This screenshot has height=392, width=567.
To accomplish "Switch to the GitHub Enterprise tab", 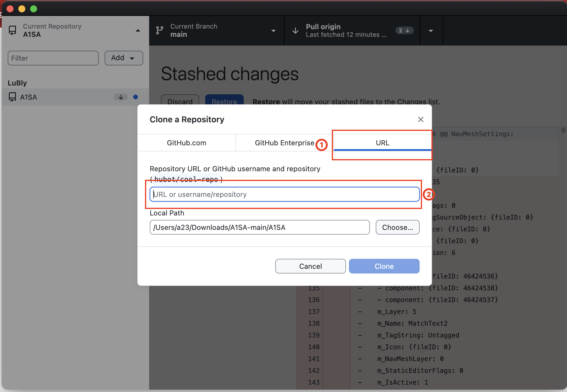I will (x=284, y=143).
